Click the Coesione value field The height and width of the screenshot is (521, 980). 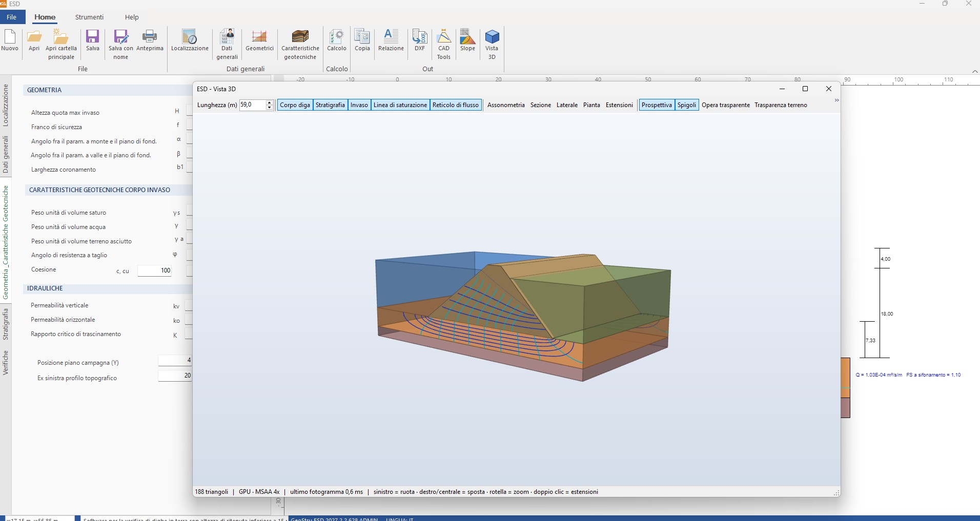(x=155, y=270)
